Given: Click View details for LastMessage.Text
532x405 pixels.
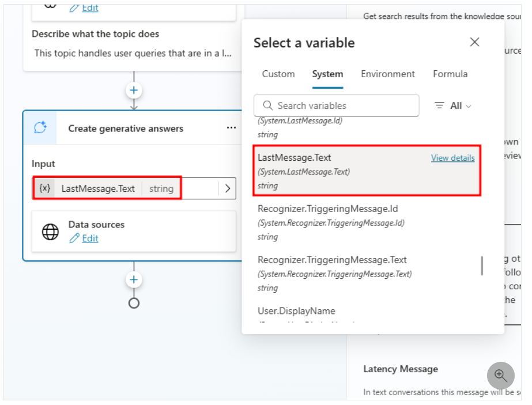Looking at the screenshot, I should (452, 158).
